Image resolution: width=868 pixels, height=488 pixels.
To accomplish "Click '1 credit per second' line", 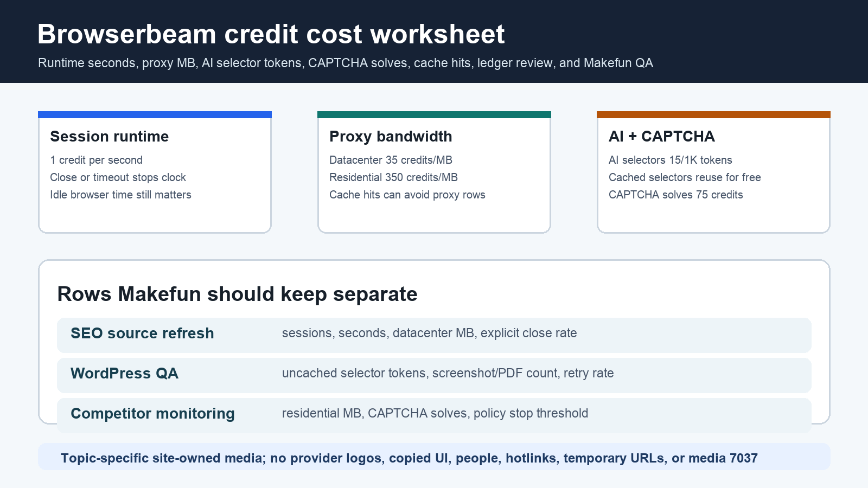I will [x=97, y=160].
